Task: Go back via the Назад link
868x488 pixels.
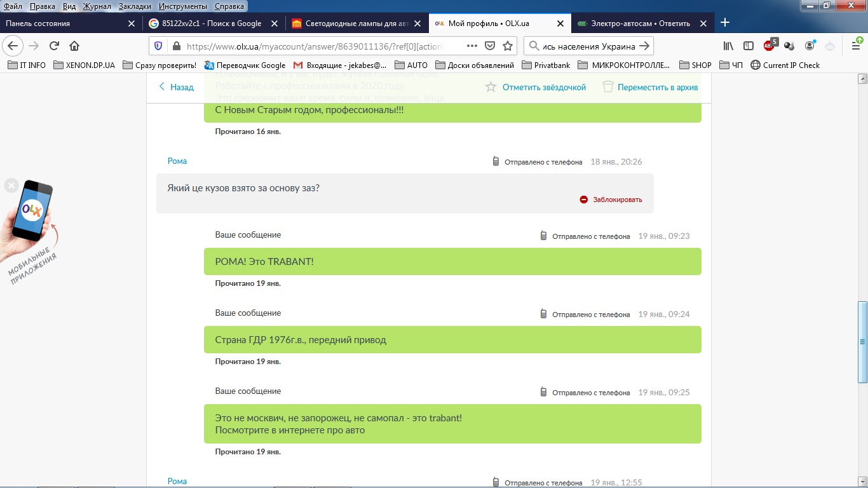Action: 176,87
